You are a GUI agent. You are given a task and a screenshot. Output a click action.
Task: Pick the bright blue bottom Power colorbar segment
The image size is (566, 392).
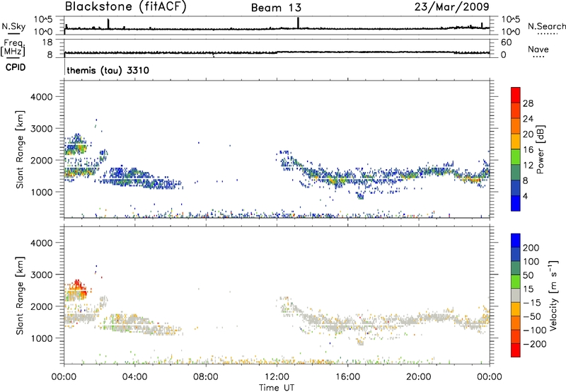click(x=516, y=203)
